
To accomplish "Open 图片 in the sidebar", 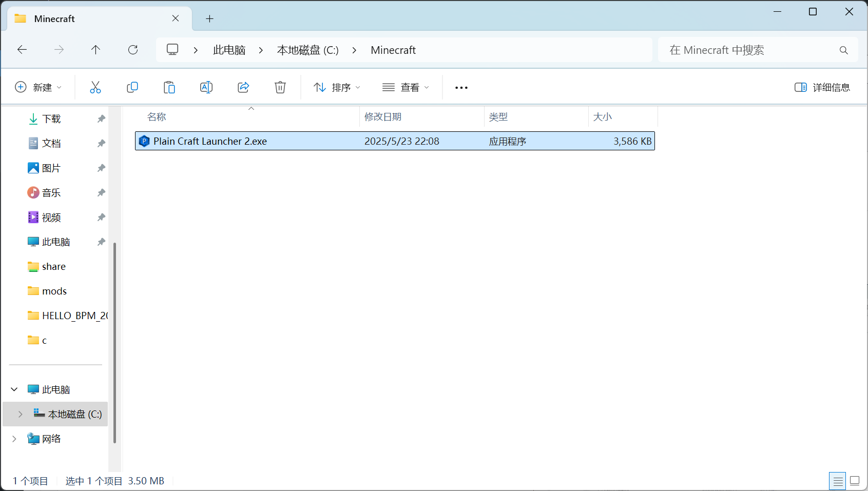I will (x=51, y=168).
